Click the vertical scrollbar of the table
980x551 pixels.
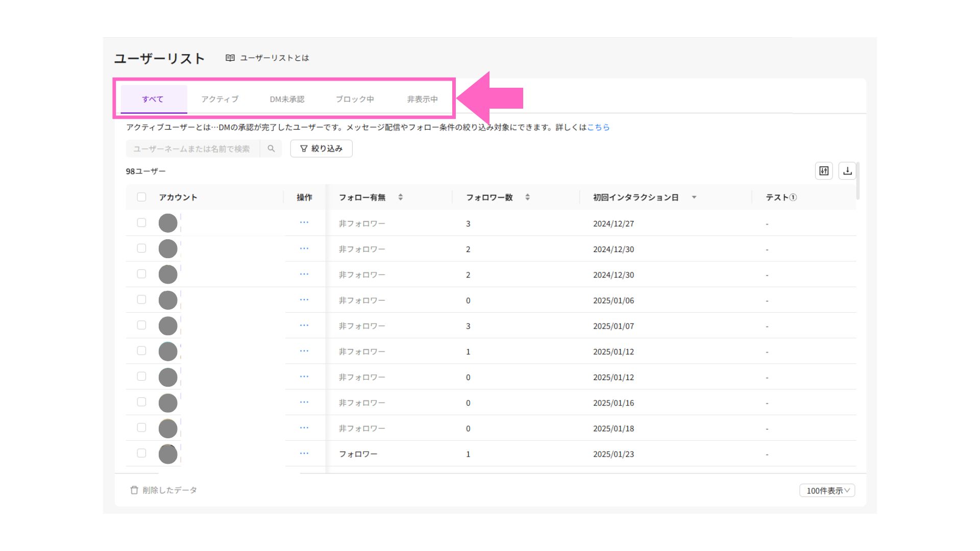[x=858, y=181]
